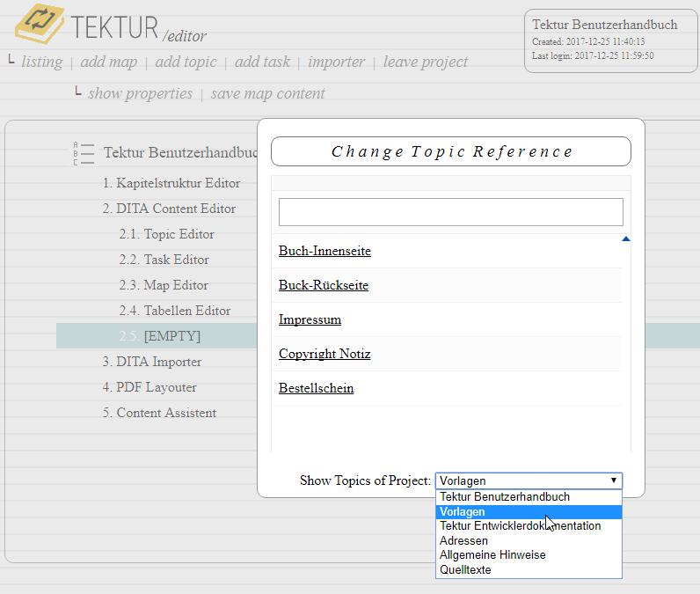Open the importer menu item
Image resolution: width=700 pixels, height=594 pixels.
point(336,62)
